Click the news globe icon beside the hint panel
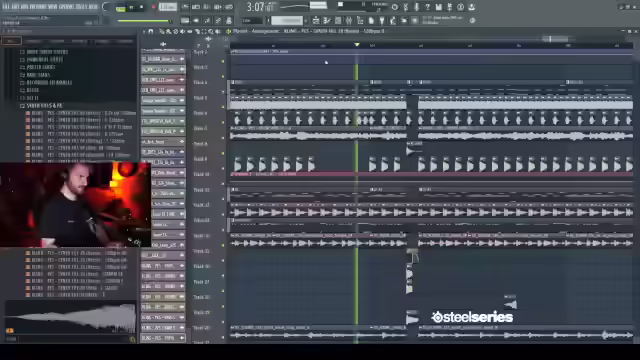This screenshot has height=360, width=640. click(472, 20)
